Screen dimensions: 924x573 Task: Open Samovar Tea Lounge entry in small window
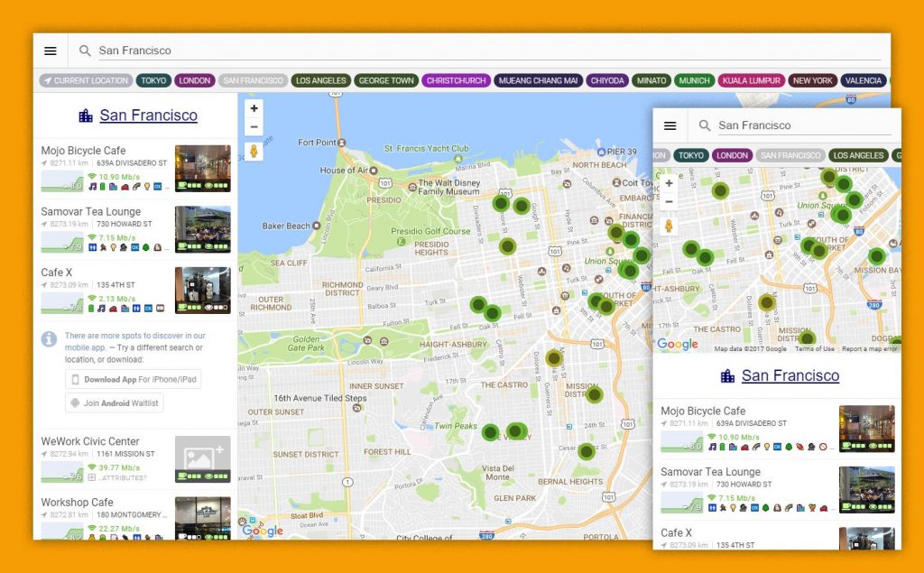(777, 490)
